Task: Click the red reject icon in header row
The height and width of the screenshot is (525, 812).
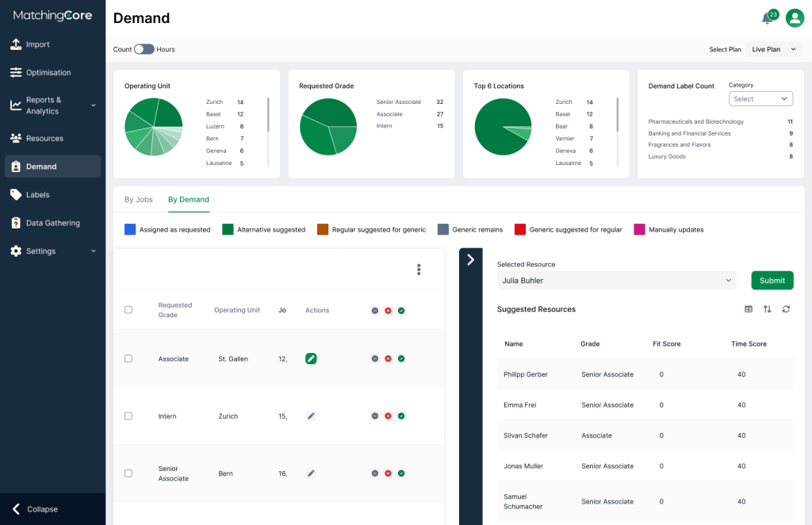Action: pyautogui.click(x=388, y=311)
